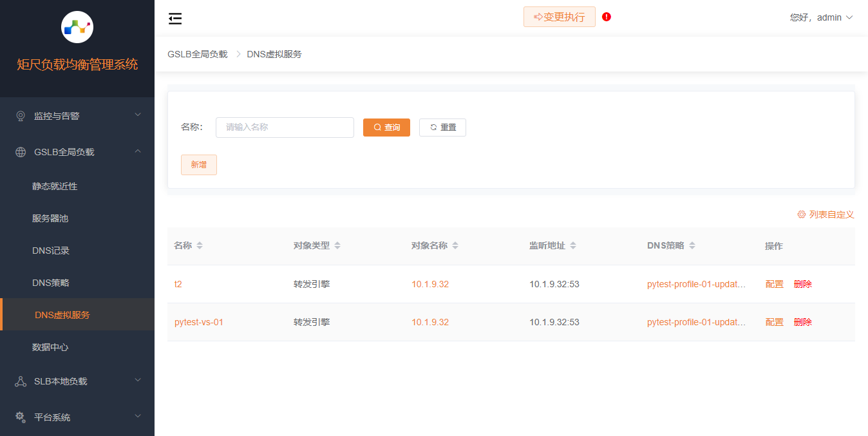Click the 矩尺 logo at the top of the sidebar
Screen dimensions: 868x436
(x=77, y=27)
